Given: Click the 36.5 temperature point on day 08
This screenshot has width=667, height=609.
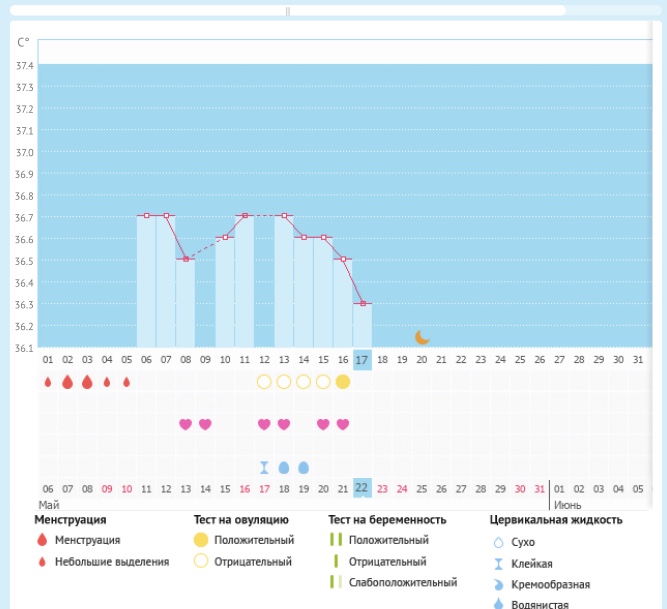Looking at the screenshot, I should click(x=186, y=259).
